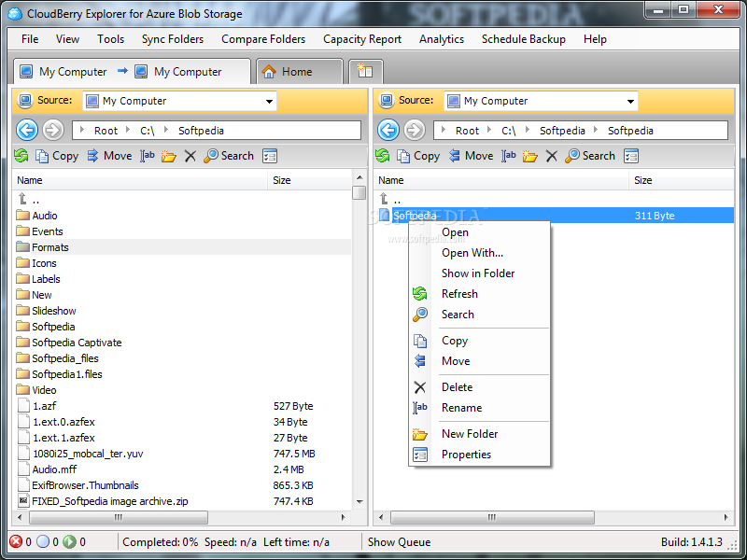Open the Capacity Report menu
The height and width of the screenshot is (560, 747).
[x=362, y=39]
